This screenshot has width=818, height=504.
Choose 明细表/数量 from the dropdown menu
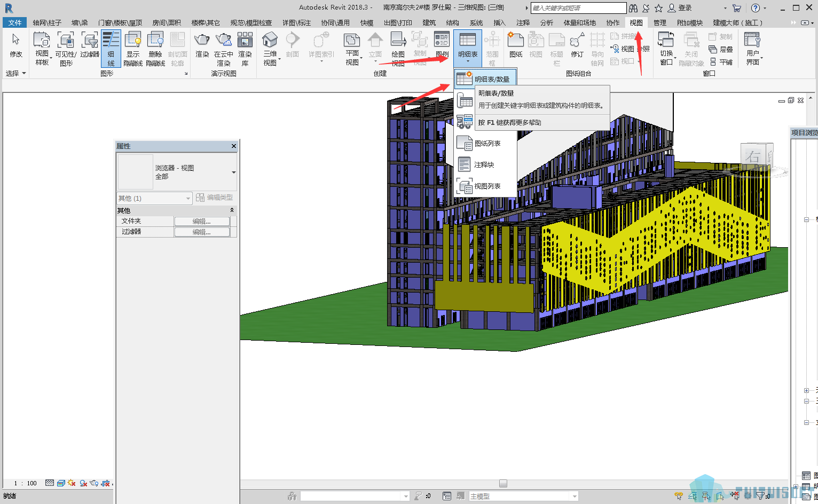click(485, 79)
